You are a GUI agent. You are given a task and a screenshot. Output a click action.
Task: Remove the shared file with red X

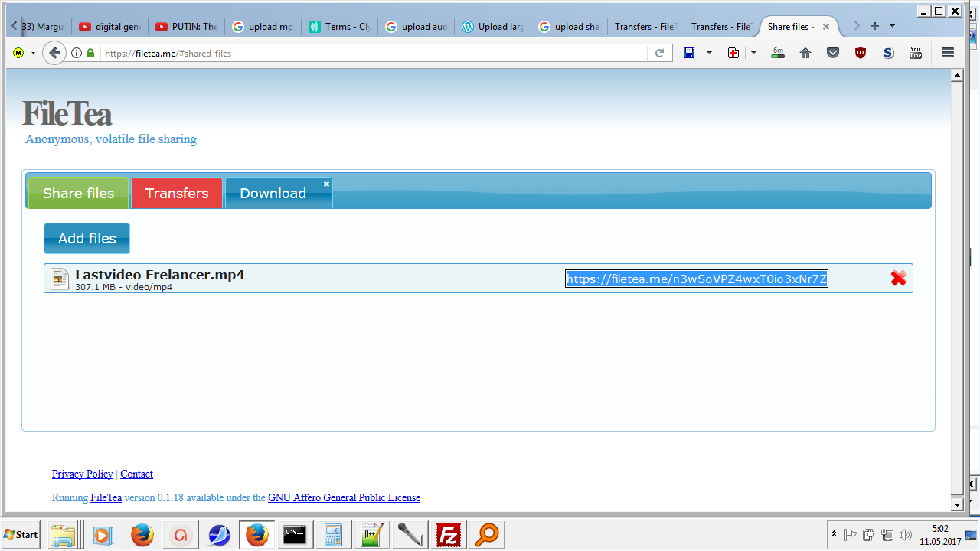coord(898,279)
